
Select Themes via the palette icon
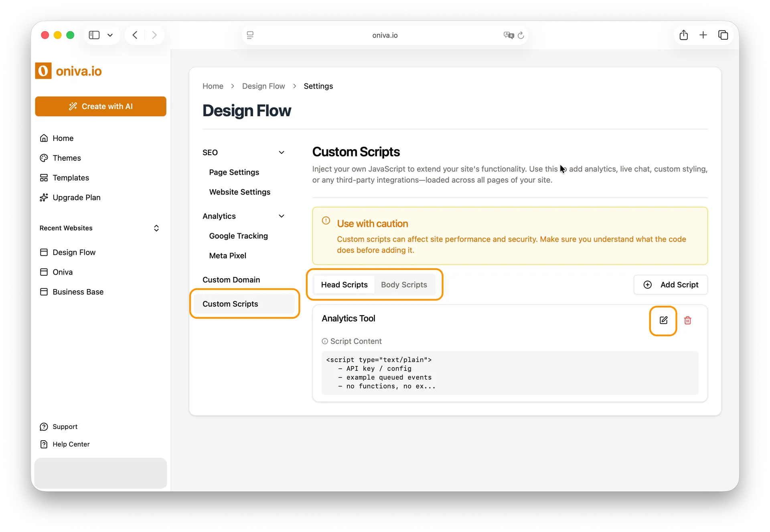[x=44, y=158]
